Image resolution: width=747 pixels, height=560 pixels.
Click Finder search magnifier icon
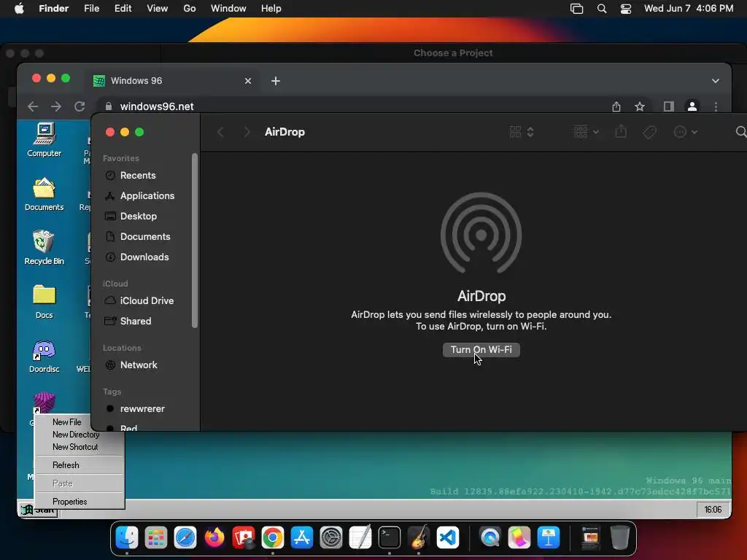[741, 132]
